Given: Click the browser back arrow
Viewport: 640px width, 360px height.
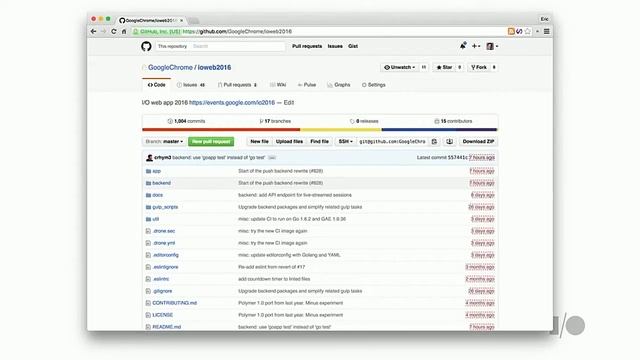Looking at the screenshot, I should pyautogui.click(x=93, y=31).
